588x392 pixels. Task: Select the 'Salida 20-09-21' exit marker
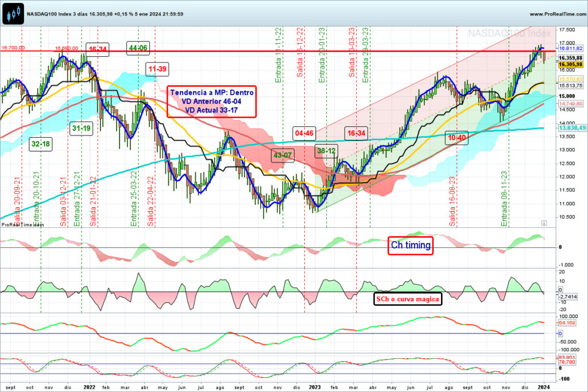17,201
